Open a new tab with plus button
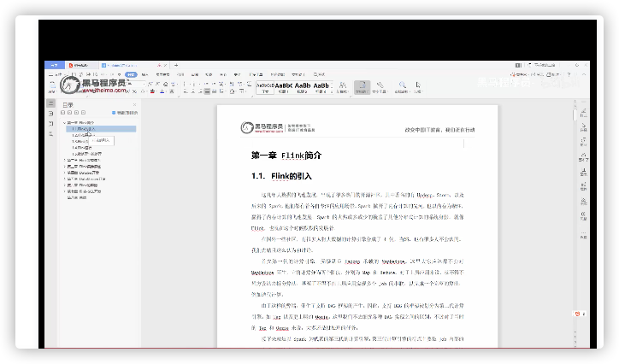Image resolution: width=619 pixels, height=364 pixels. [176, 65]
